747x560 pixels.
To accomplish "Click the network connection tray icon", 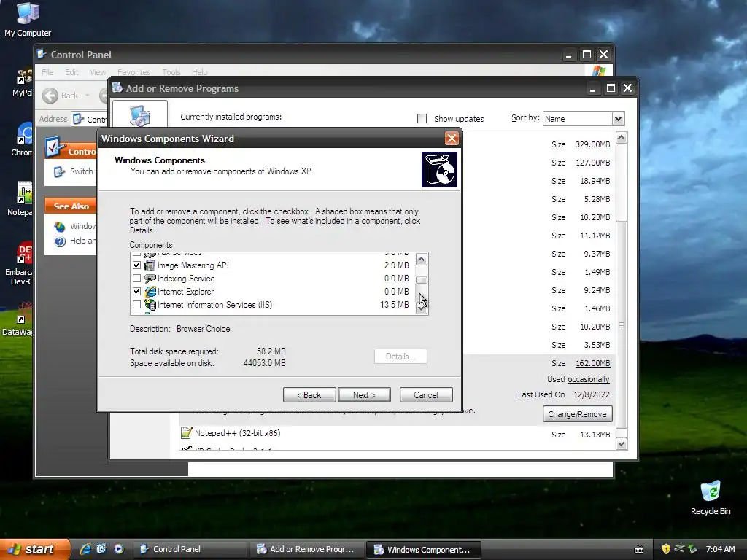I will point(679,549).
